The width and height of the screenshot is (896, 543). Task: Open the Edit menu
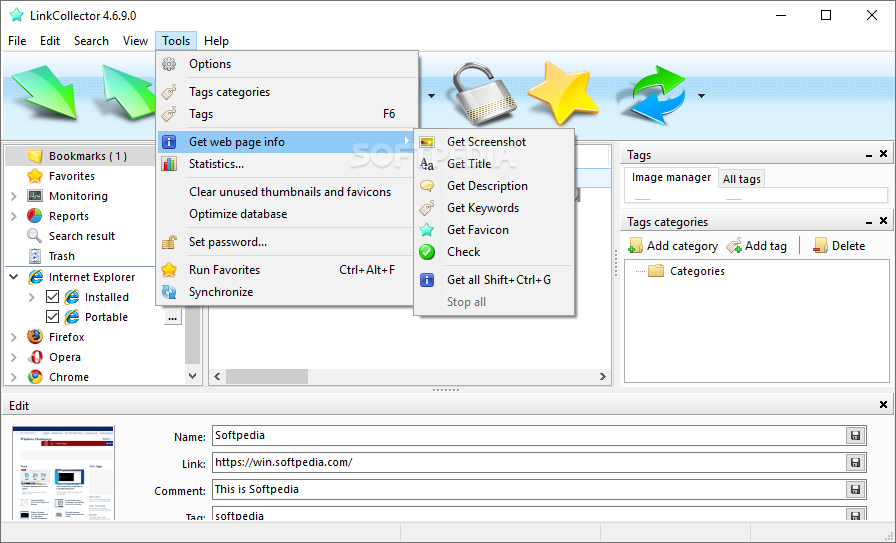50,41
